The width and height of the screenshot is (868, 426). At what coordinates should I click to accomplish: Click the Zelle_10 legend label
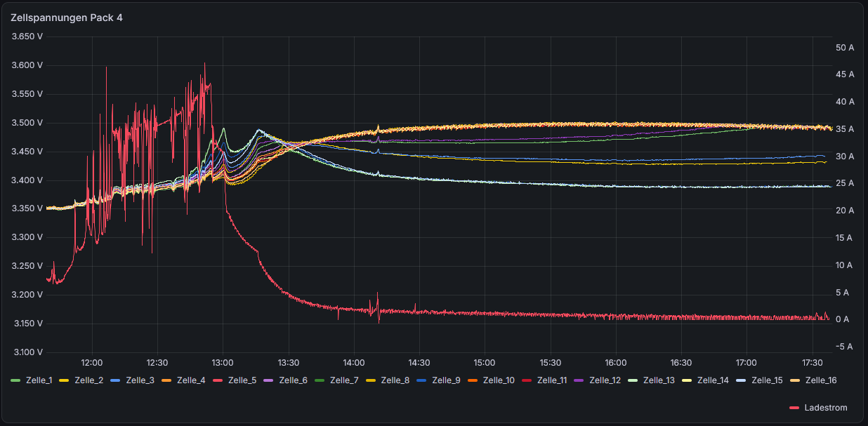[x=499, y=380]
